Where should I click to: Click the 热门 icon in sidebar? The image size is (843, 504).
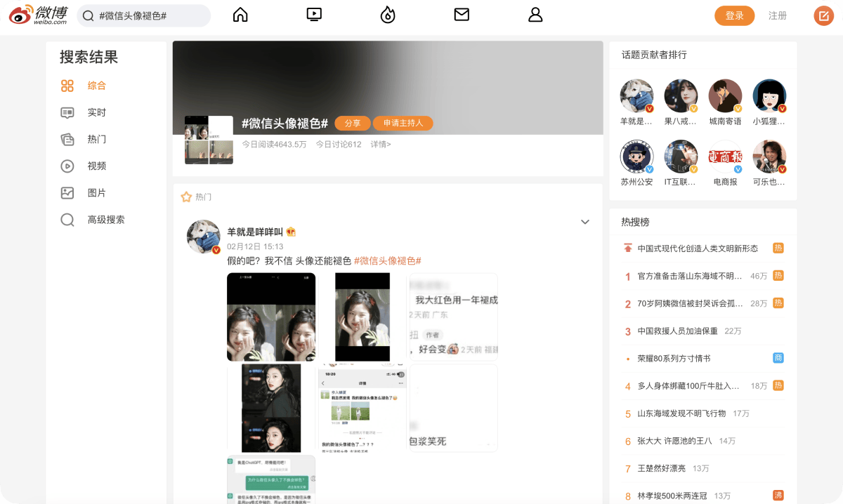tap(67, 139)
